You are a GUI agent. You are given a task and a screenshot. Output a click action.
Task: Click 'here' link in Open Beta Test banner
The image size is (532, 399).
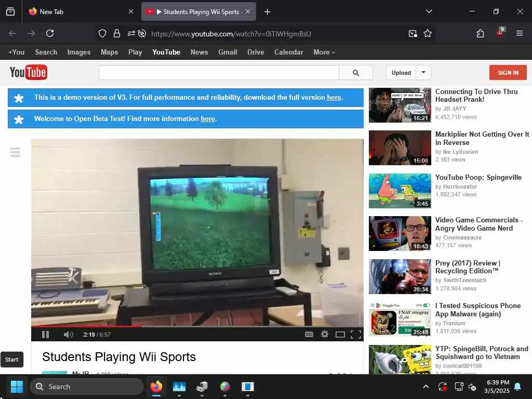tap(208, 119)
